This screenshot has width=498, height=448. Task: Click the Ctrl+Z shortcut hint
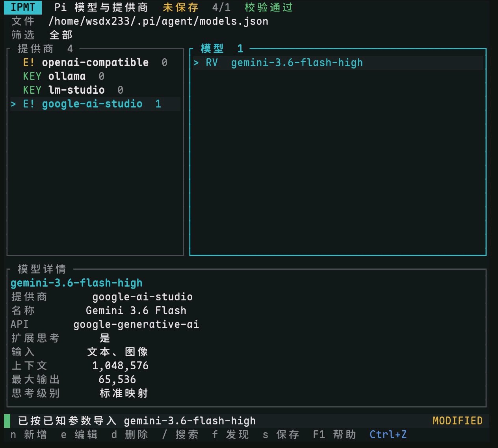click(388, 435)
